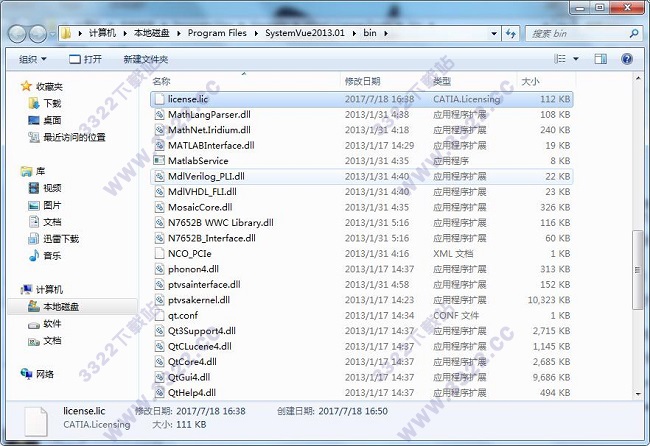
Task: Open the 组织 dropdown menu
Action: tap(32, 59)
